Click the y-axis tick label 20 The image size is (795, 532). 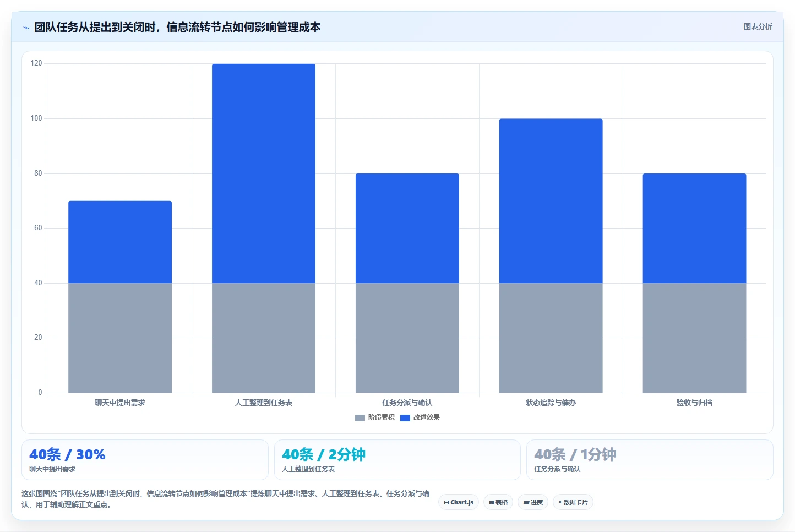click(x=38, y=338)
